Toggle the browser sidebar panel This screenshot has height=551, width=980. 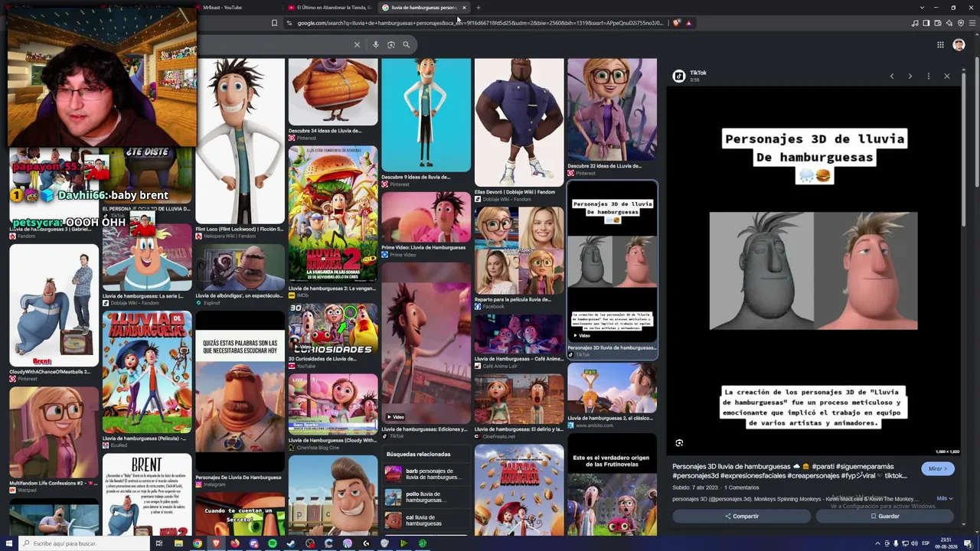pyautogui.click(x=926, y=23)
